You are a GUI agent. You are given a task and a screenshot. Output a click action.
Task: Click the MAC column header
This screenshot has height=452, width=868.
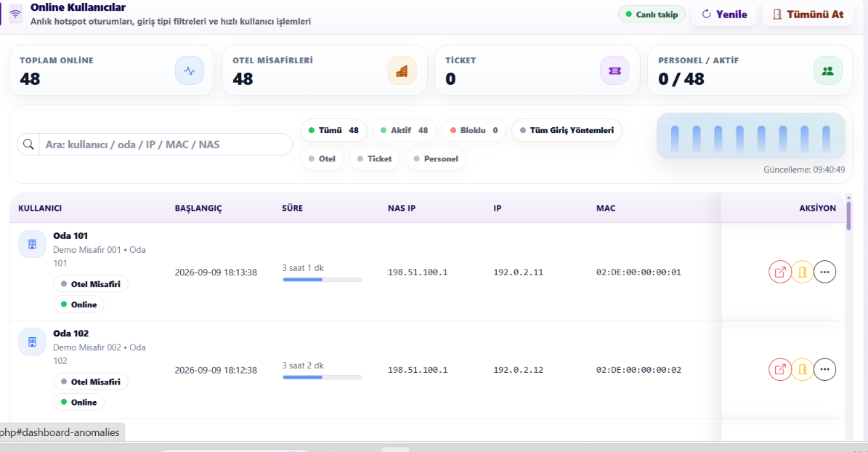[x=606, y=209]
